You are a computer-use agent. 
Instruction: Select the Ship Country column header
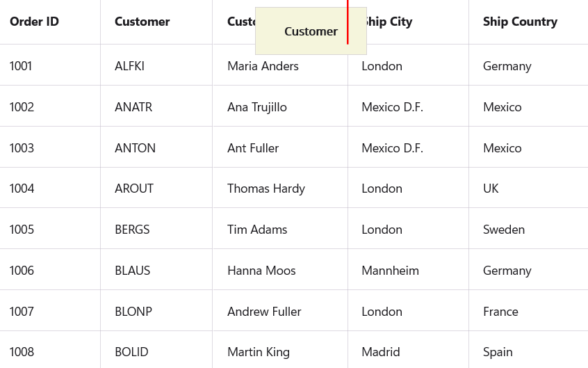[520, 22]
